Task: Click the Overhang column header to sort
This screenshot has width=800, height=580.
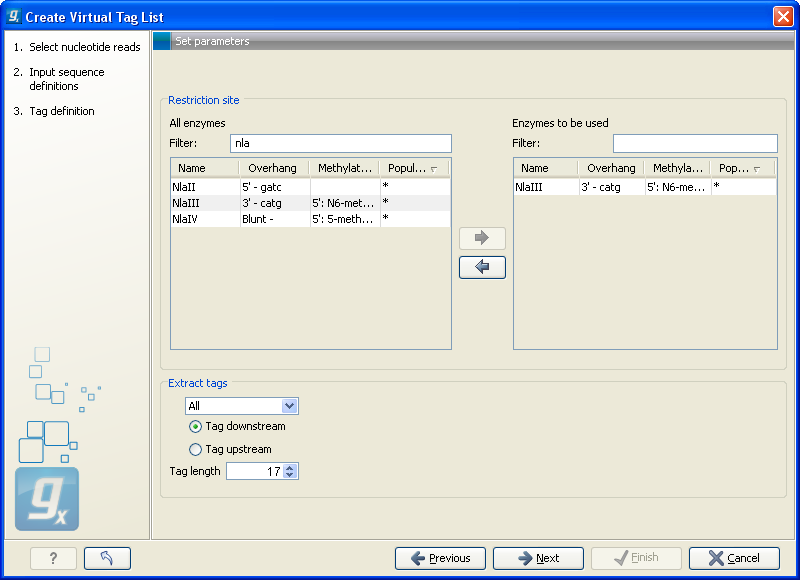Action: tap(272, 167)
